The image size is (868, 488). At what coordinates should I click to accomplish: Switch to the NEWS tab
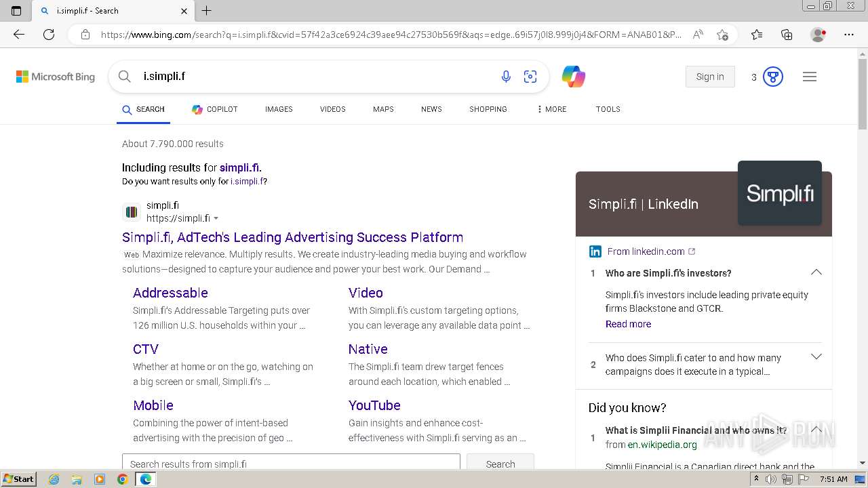pyautogui.click(x=431, y=109)
